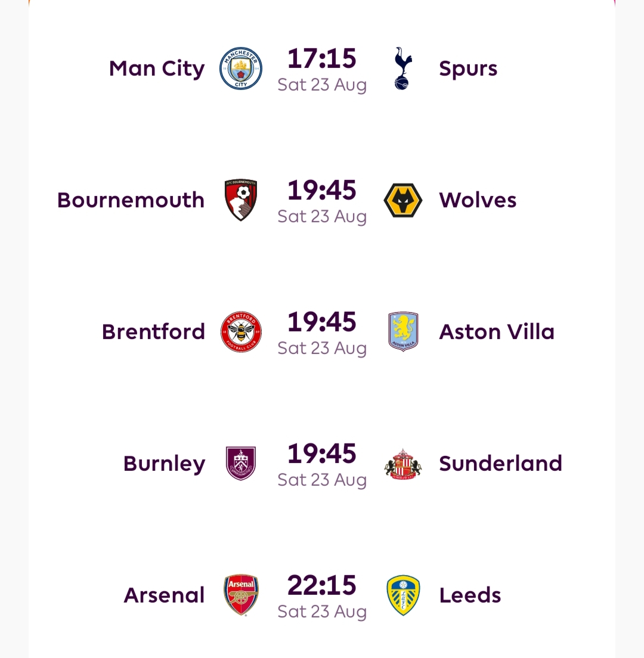Click the Wolves team name
Image resolution: width=644 pixels, height=658 pixels.
(478, 200)
